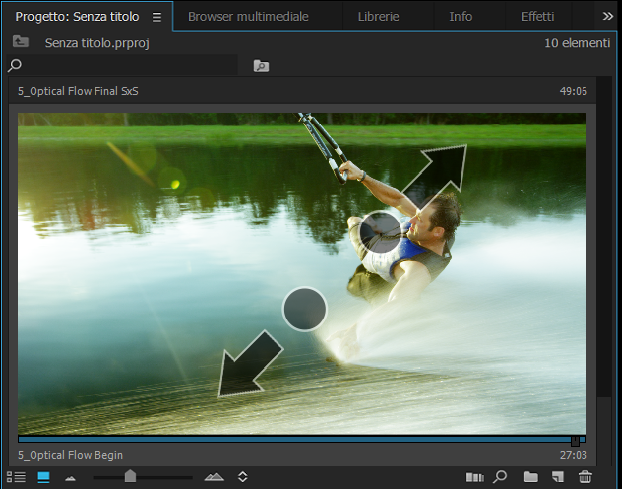Automate clips to sequence

pos(474,477)
